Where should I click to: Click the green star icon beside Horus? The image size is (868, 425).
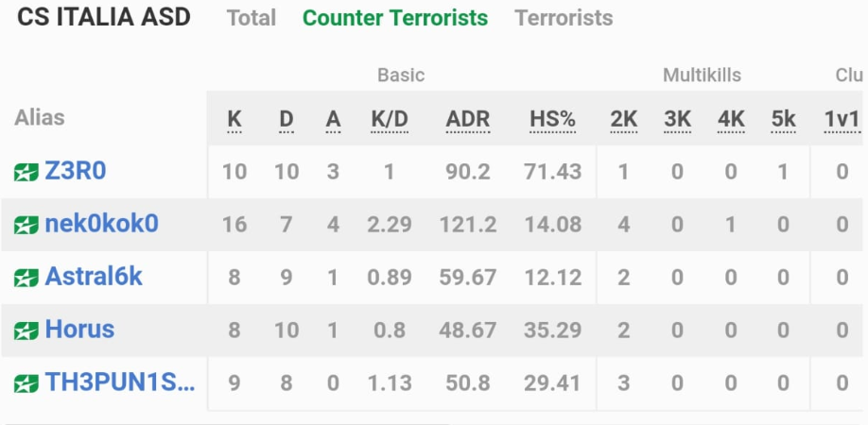[x=26, y=331]
